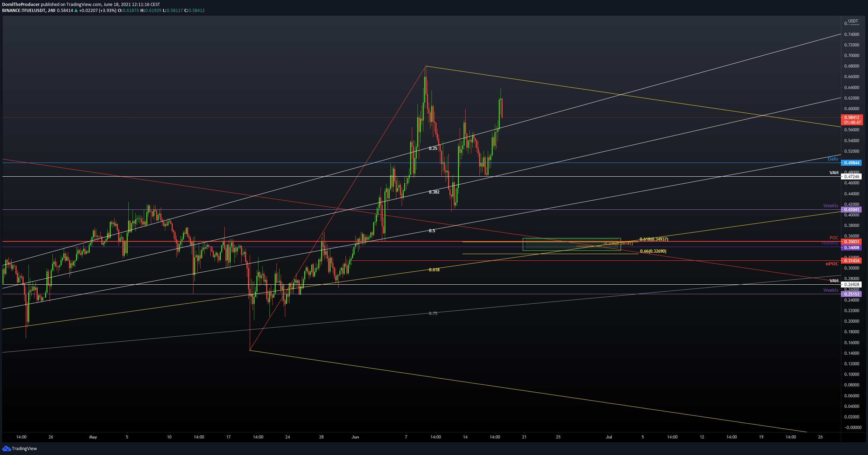Screen dimensions: 868x455
Task: Click the Daily text label
Action: 833,159
